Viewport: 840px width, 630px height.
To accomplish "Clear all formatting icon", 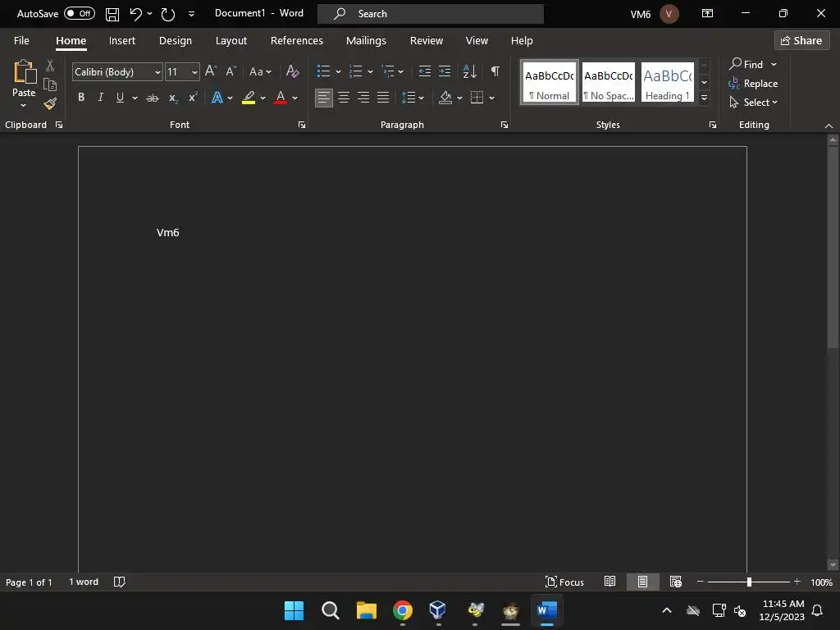I will coord(293,71).
